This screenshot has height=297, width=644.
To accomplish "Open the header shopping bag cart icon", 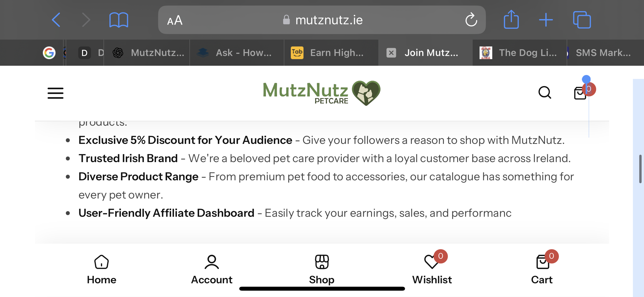I will [x=580, y=93].
